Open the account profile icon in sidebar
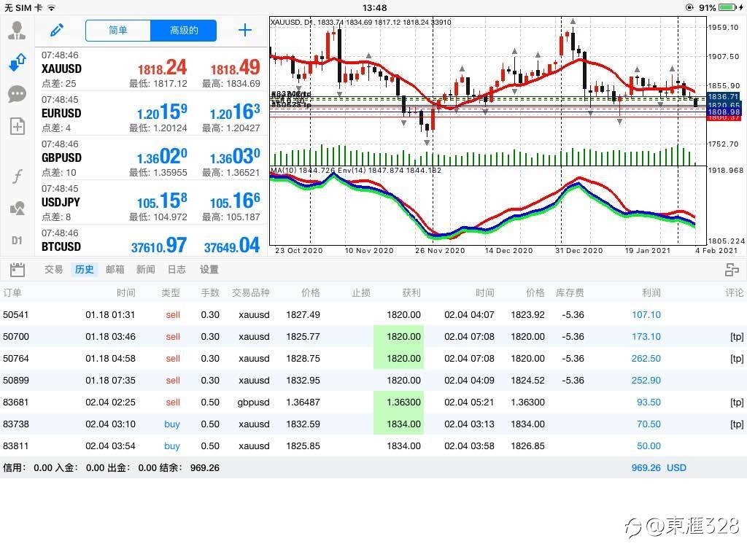The width and height of the screenshot is (747, 560). (x=17, y=31)
